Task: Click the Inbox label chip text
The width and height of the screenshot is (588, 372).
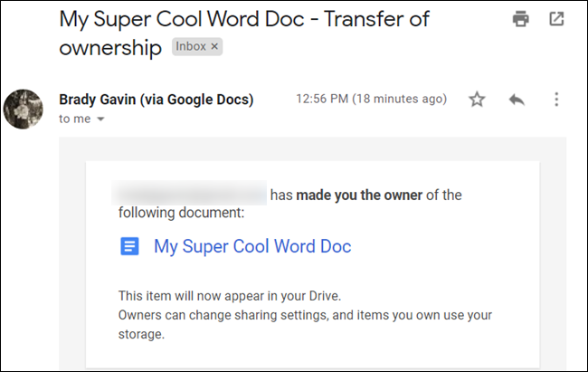Action: click(191, 46)
